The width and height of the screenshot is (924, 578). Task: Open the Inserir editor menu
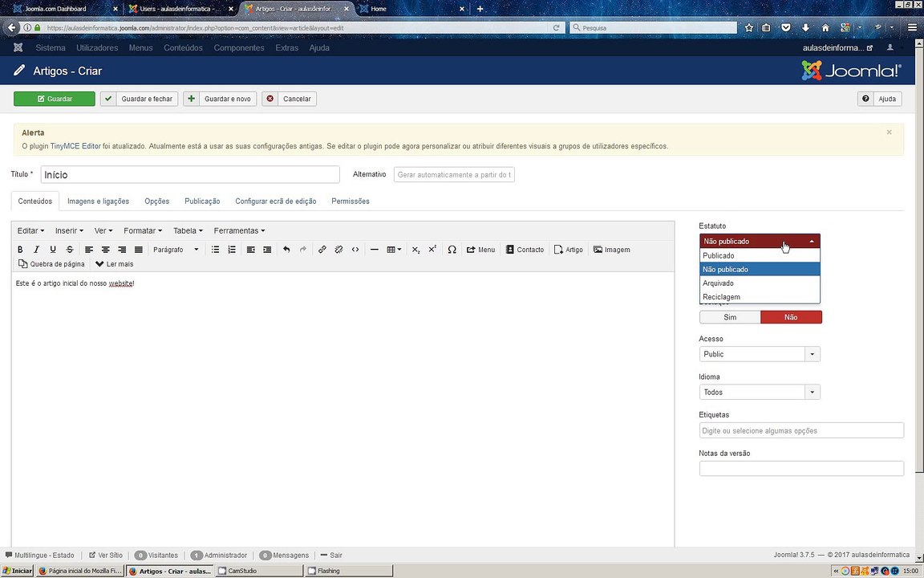click(x=69, y=230)
